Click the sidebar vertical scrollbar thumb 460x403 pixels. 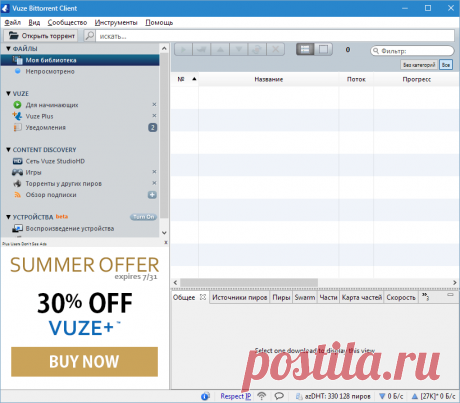point(164,136)
